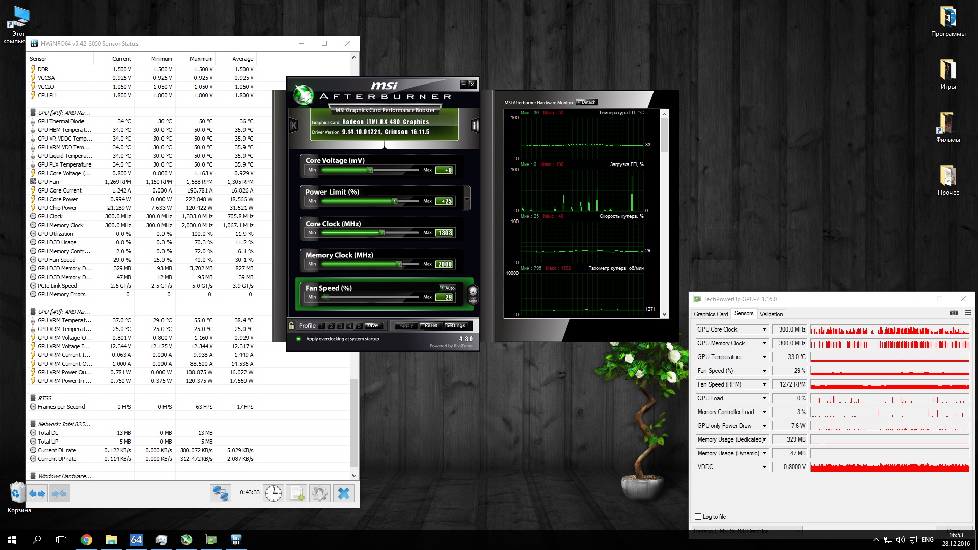Click HWiNFO expand columns arrows icon
Screen dimensions: 980x550
(38, 493)
